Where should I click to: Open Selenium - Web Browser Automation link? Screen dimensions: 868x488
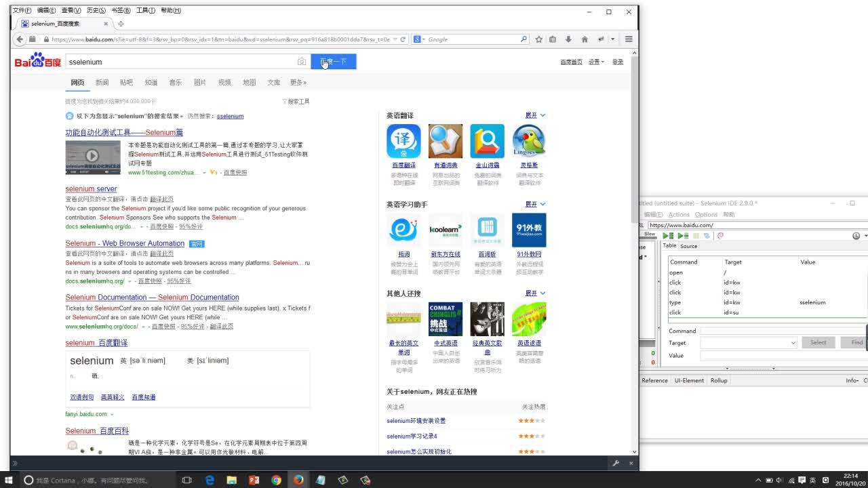point(125,243)
